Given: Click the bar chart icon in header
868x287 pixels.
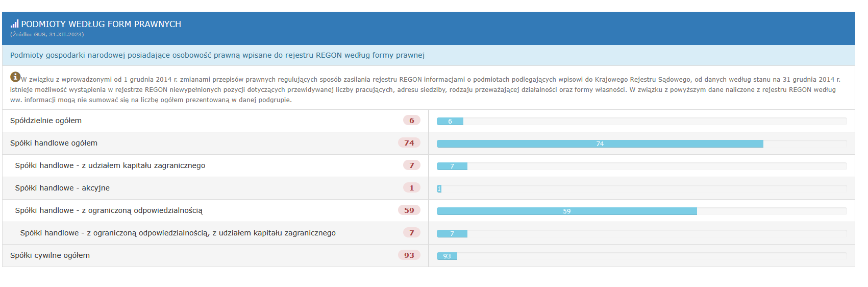Looking at the screenshot, I should pyautogui.click(x=14, y=23).
